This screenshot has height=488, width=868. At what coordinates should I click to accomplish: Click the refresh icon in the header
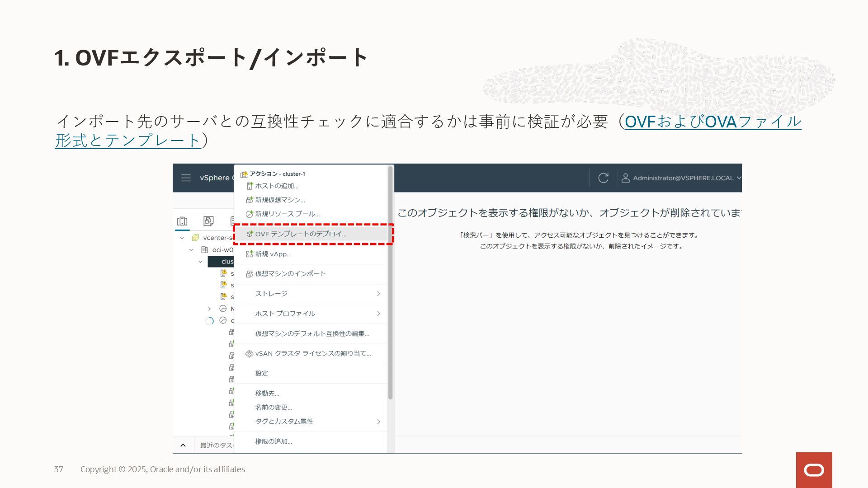603,178
